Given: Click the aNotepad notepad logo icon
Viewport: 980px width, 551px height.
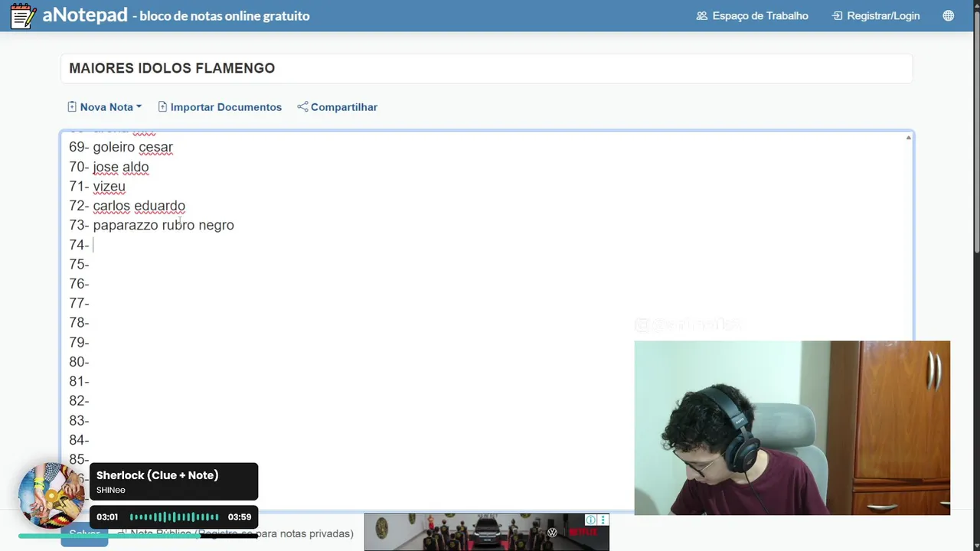Looking at the screenshot, I should [x=23, y=15].
